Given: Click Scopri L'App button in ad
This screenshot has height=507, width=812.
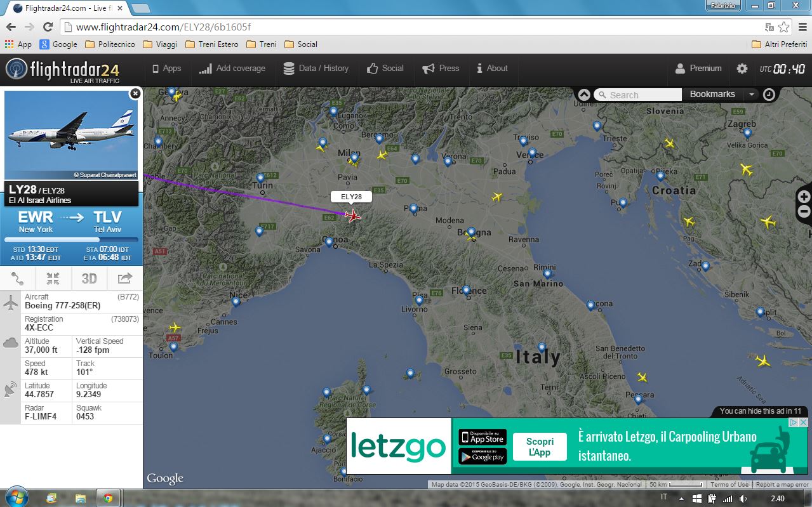Looking at the screenshot, I should tap(540, 447).
